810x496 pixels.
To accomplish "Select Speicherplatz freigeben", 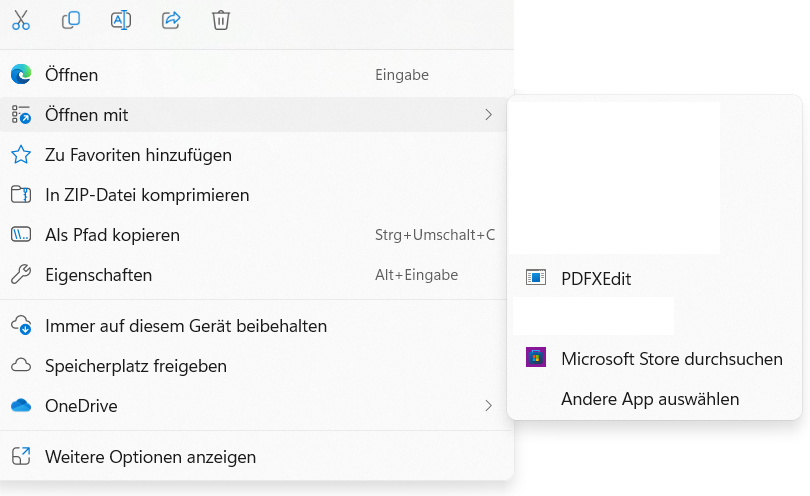I will 136,366.
